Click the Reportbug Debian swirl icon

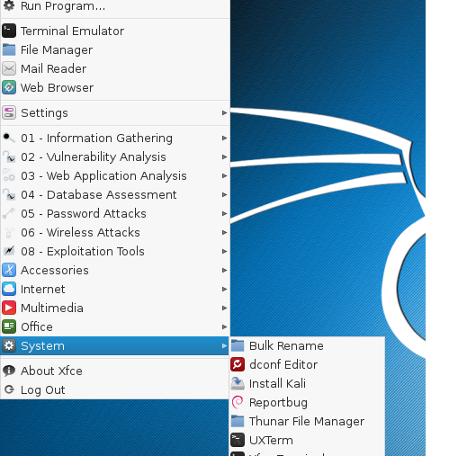pos(238,402)
